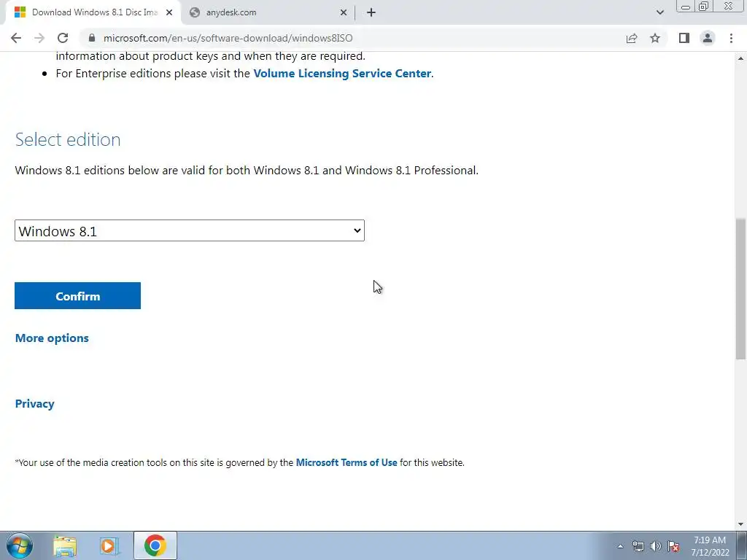This screenshot has height=560, width=747.
Task: Launch Windows Media Player from taskbar
Action: [x=109, y=545]
